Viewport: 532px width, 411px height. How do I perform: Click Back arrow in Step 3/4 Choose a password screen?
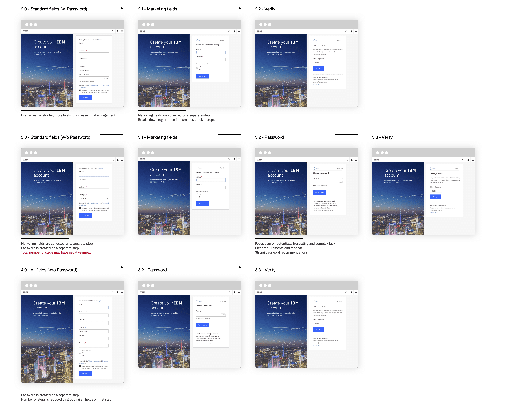(314, 169)
